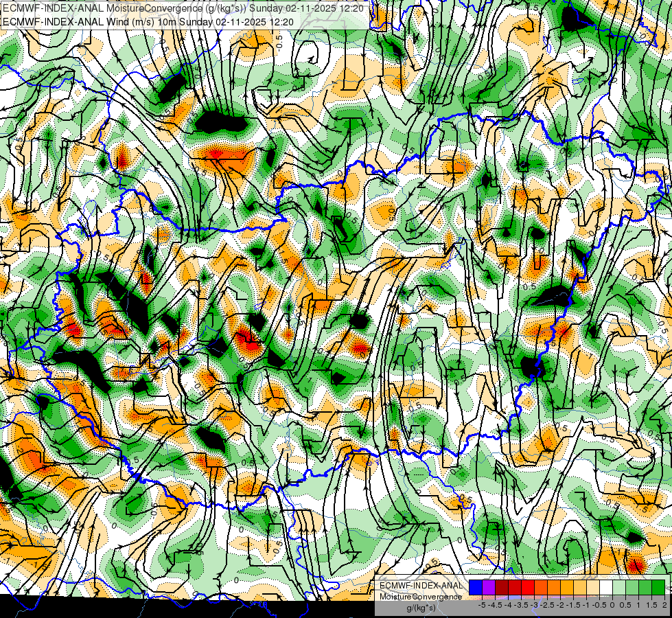The image size is (672, 618).
Task: Select the purple legend swatch
Action: coord(489,588)
